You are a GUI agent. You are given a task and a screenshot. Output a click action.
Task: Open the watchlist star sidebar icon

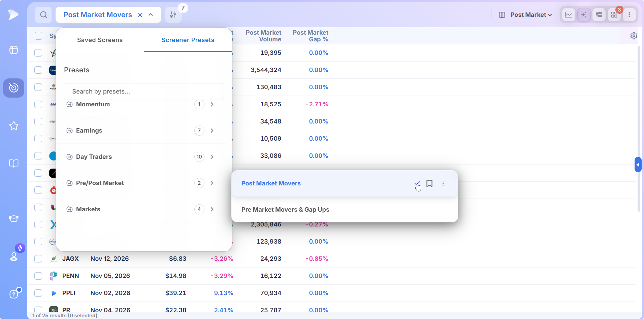13,126
